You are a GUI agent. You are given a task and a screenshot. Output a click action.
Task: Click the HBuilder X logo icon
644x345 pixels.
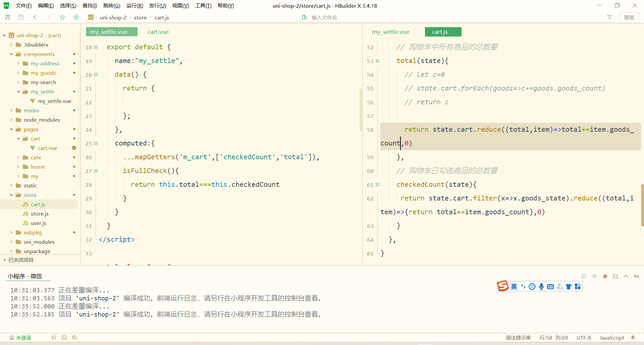pos(6,6)
